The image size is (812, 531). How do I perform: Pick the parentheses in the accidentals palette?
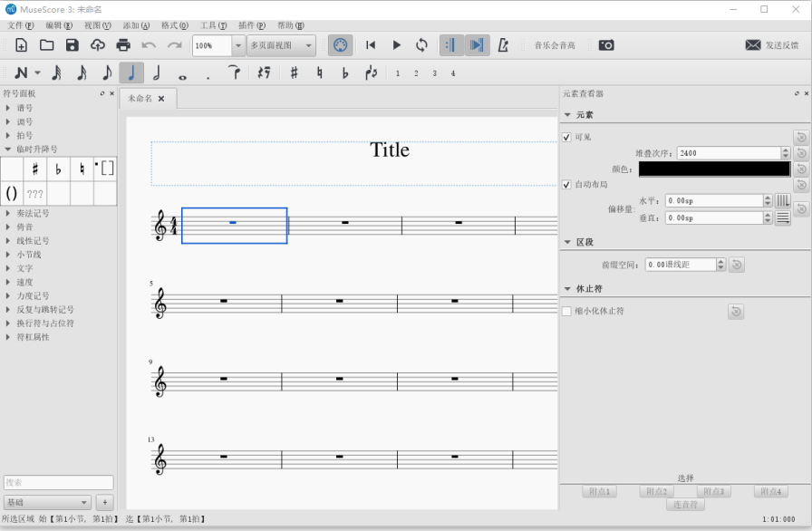[12, 194]
